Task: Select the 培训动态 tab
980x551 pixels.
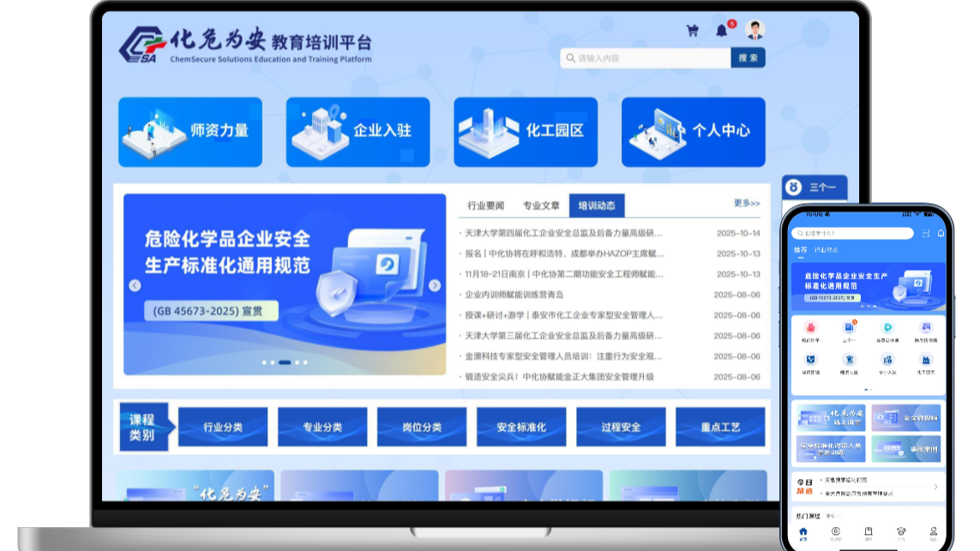Action: [x=597, y=206]
